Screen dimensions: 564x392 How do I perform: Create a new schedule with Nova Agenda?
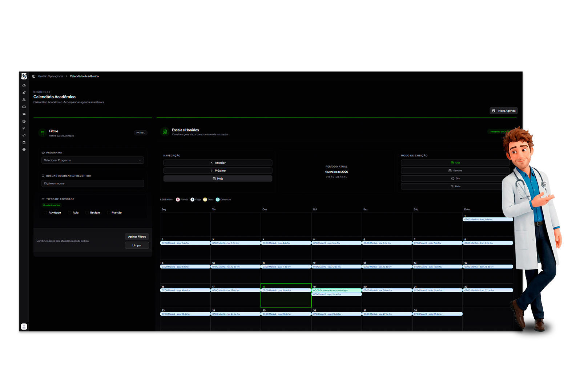[x=503, y=111]
